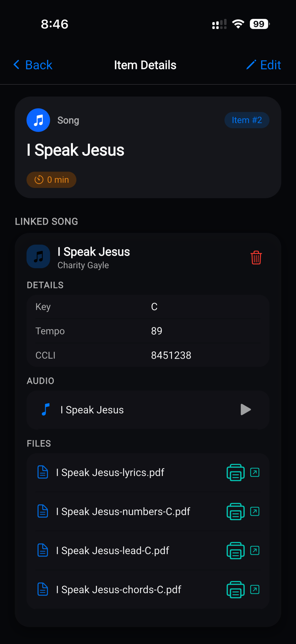Image resolution: width=296 pixels, height=644 pixels.
Task: Select the I Speak Jesus-chords-C.pdf file name
Action: (x=118, y=589)
